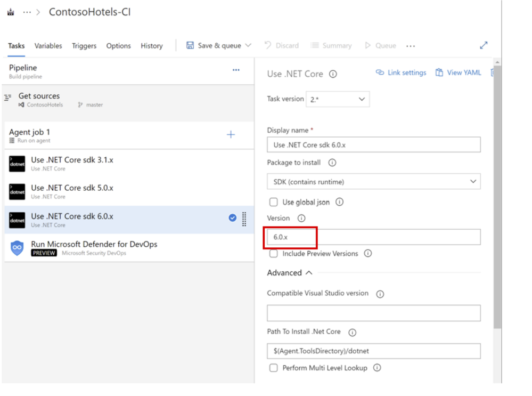Open the Variables tab
Screen dimensions: 532x396
coord(48,45)
